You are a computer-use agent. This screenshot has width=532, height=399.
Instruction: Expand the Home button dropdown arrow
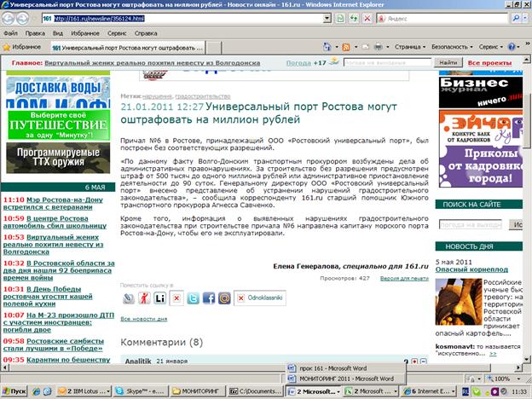(x=337, y=47)
